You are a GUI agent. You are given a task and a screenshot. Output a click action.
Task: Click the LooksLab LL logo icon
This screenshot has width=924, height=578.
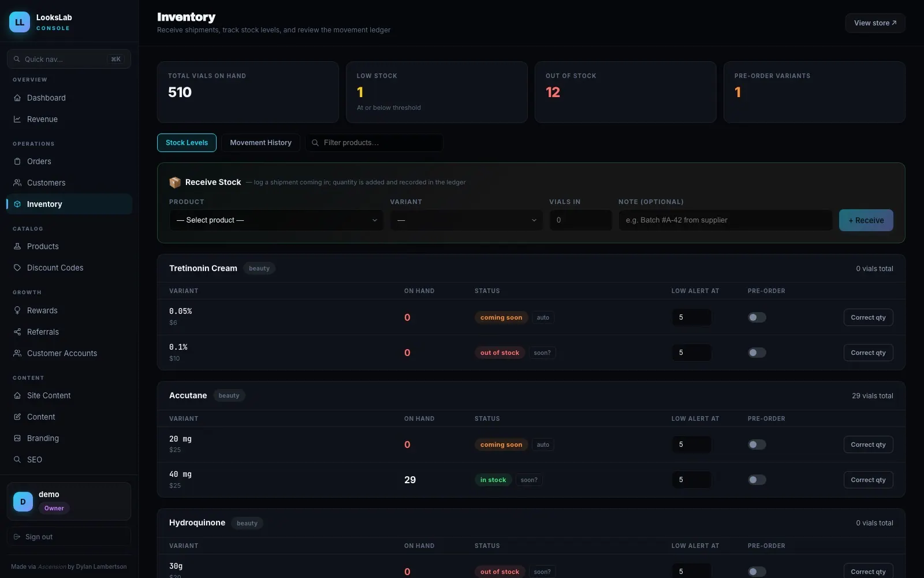point(20,22)
